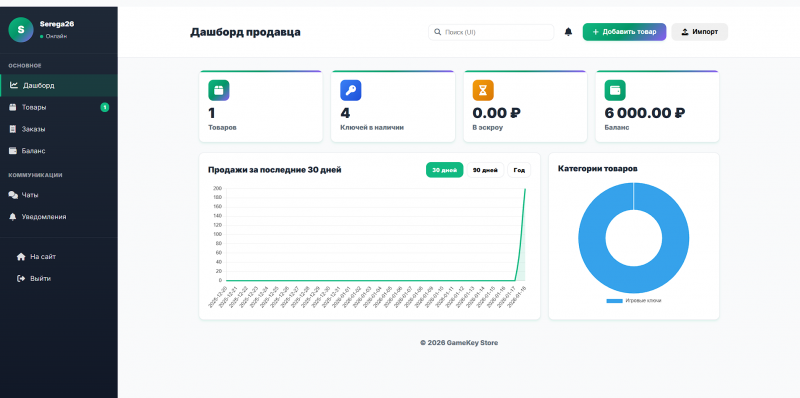The height and width of the screenshot is (398, 800).
Task: Click the Продажи за последние 30 дней heading
Action: (x=274, y=170)
